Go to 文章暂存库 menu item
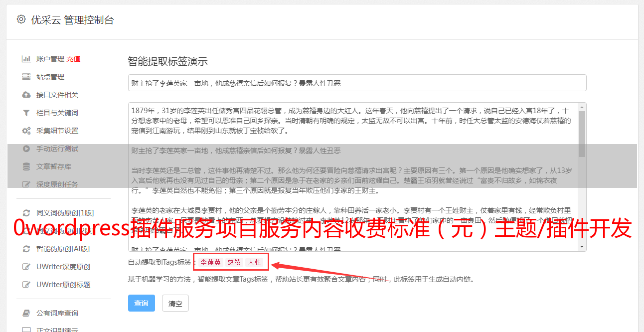This screenshot has width=644, height=332. pos(54,166)
